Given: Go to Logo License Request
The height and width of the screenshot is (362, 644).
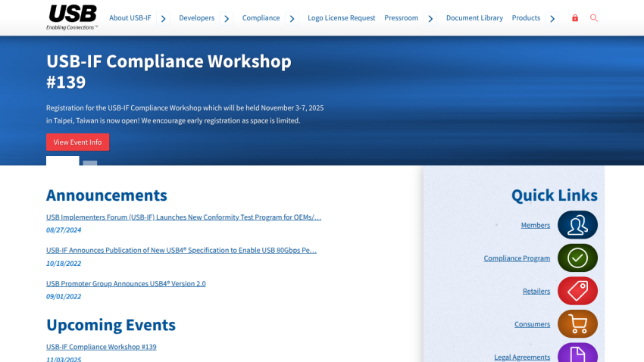Looking at the screenshot, I should pos(341,18).
